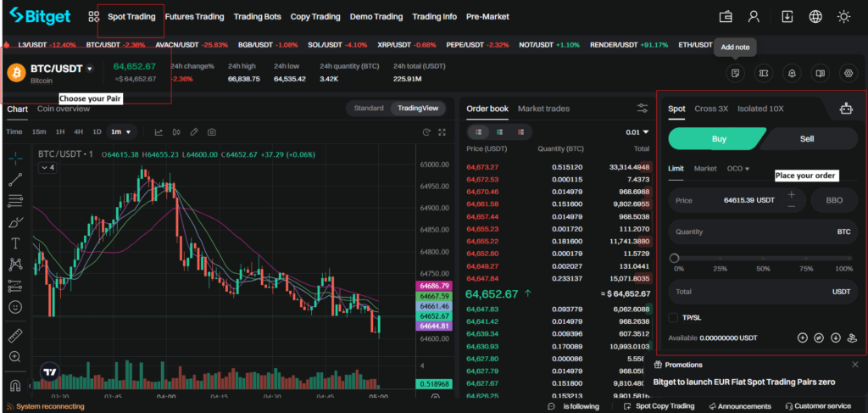Click the download app icon
Viewport: 868px width, 413px height.
[787, 17]
